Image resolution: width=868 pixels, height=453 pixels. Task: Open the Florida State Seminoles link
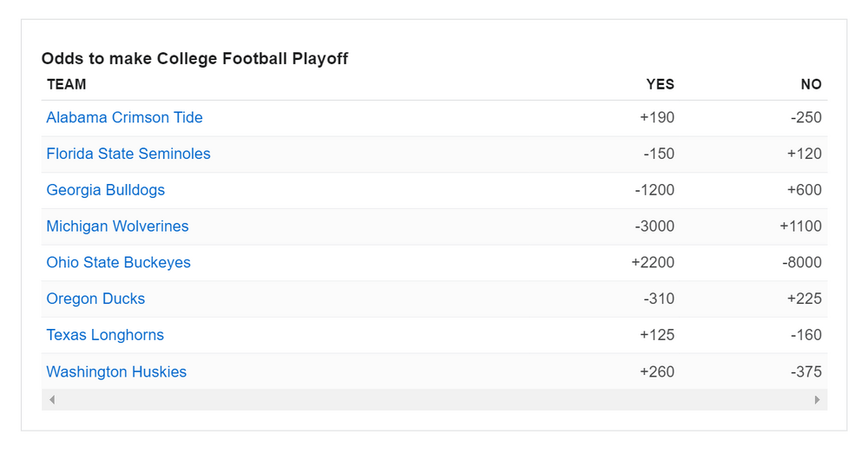pyautogui.click(x=128, y=154)
